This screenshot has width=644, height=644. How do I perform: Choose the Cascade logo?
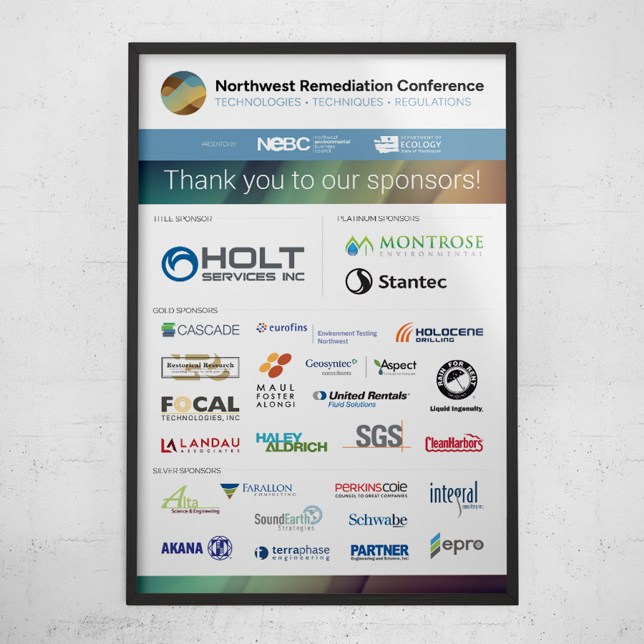200,330
